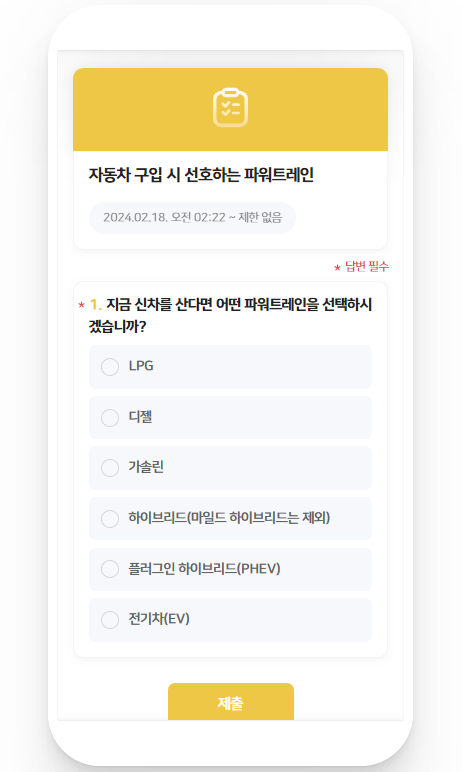Image resolution: width=462 pixels, height=772 pixels.
Task: Pick the 하이브리드(마일드 하이브리드는 제외) radio circle
Action: 110,518
